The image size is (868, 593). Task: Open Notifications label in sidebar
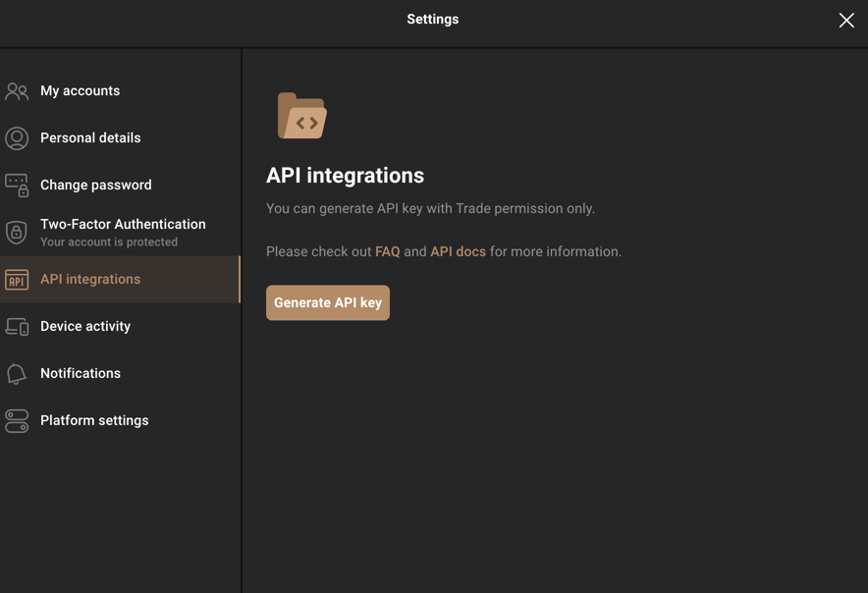point(81,373)
